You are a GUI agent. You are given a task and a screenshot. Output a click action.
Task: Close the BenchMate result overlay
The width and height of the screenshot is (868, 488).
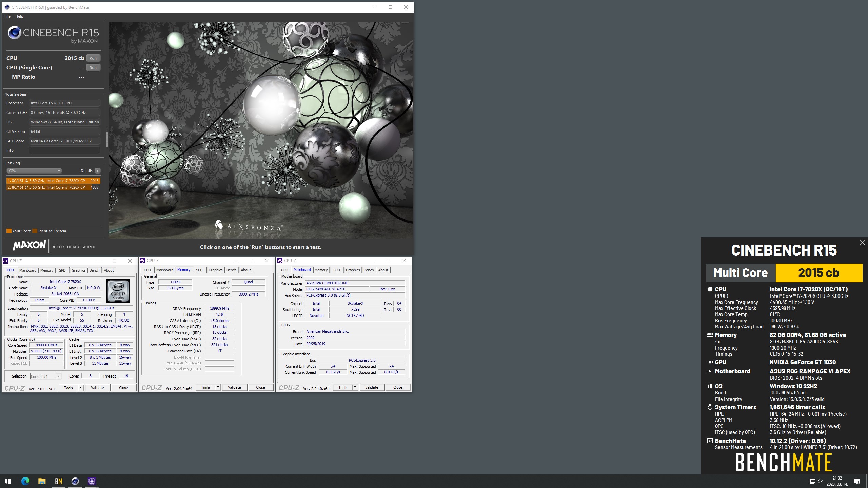(862, 243)
